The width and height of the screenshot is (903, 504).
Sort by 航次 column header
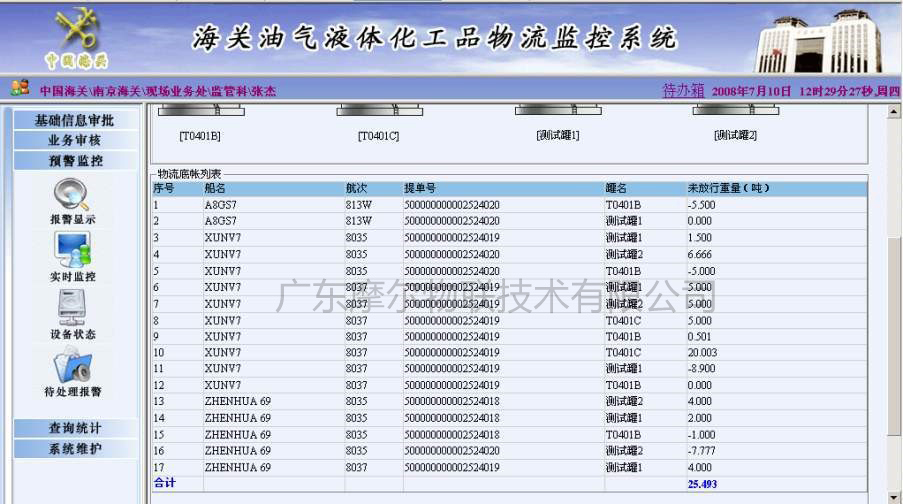tap(356, 188)
